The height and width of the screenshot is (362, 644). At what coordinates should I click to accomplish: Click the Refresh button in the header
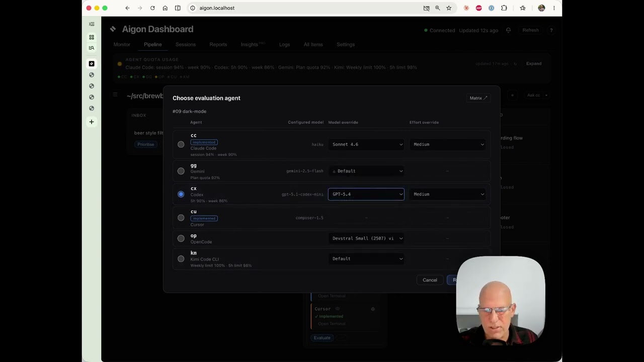click(x=530, y=30)
